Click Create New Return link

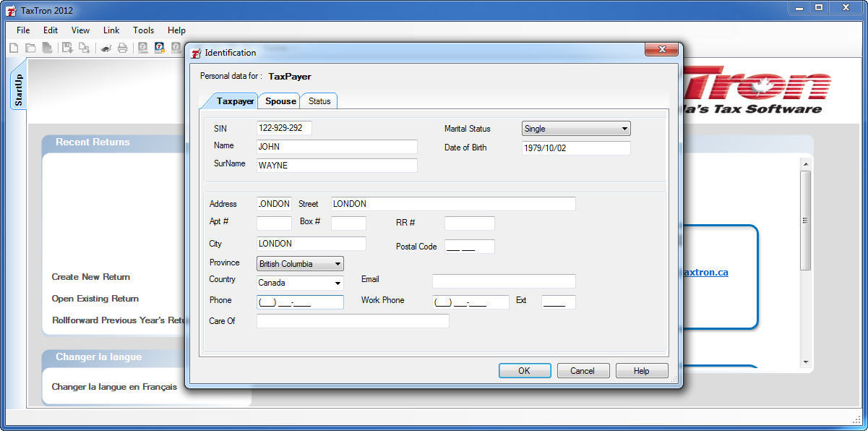(x=91, y=277)
